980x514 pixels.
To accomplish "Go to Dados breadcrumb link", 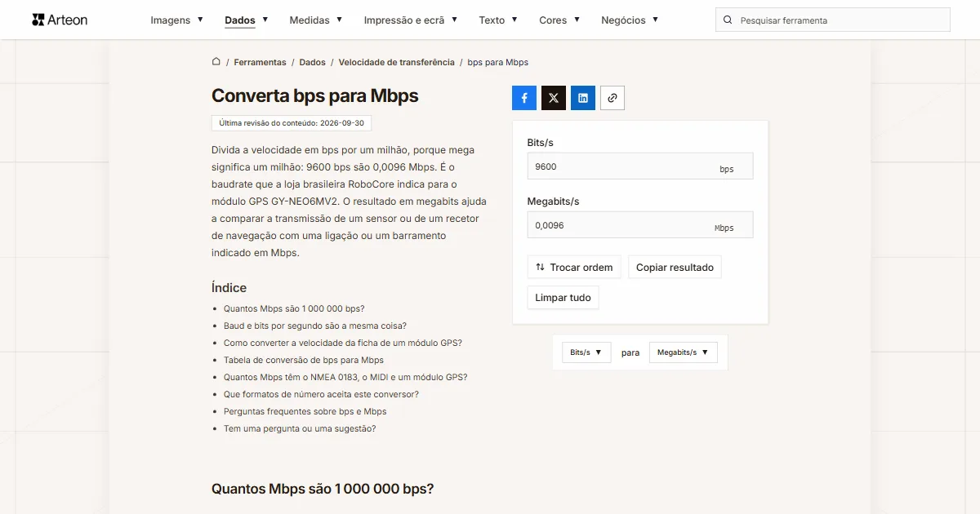I will (312, 62).
